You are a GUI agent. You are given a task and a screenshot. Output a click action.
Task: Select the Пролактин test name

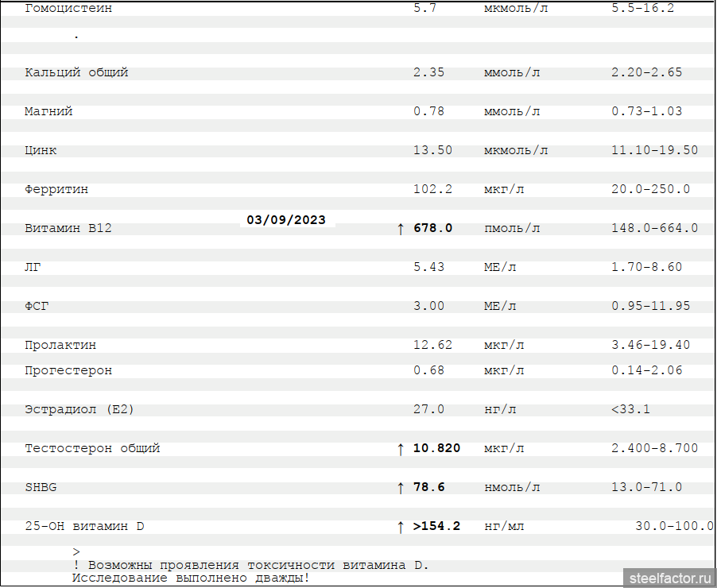(x=60, y=345)
